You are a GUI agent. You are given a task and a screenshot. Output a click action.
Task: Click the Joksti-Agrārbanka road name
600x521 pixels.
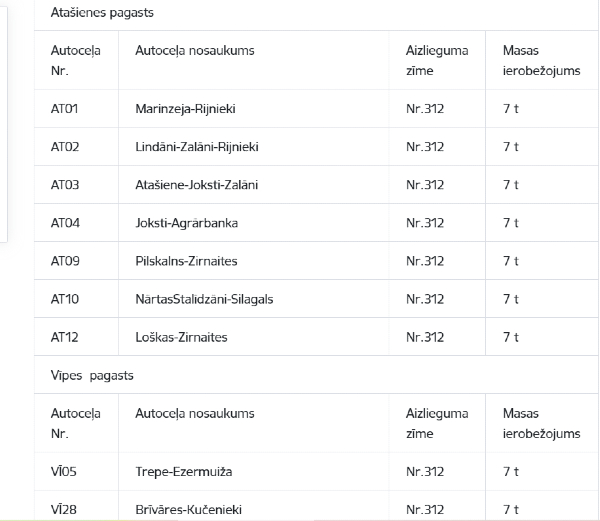[186, 223]
